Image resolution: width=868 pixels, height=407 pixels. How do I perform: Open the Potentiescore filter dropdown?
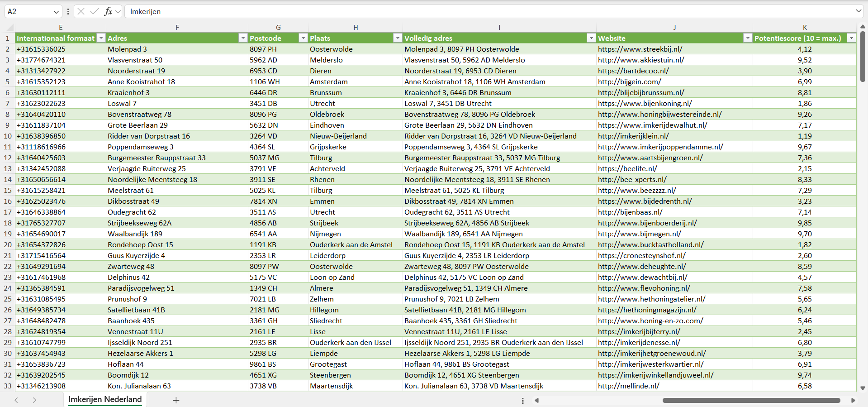pos(851,38)
